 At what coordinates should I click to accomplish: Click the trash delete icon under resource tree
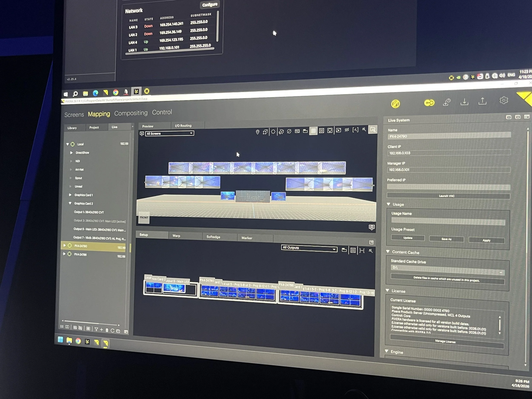[107, 330]
